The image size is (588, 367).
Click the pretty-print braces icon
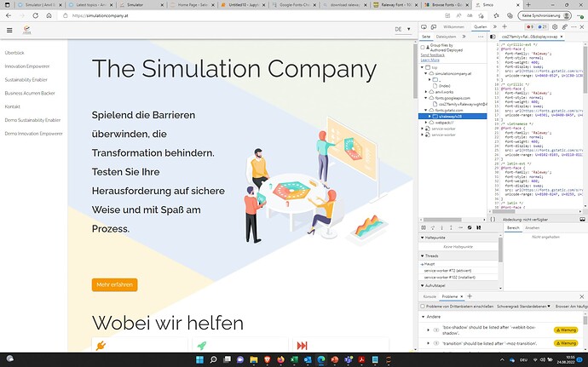(x=493, y=220)
